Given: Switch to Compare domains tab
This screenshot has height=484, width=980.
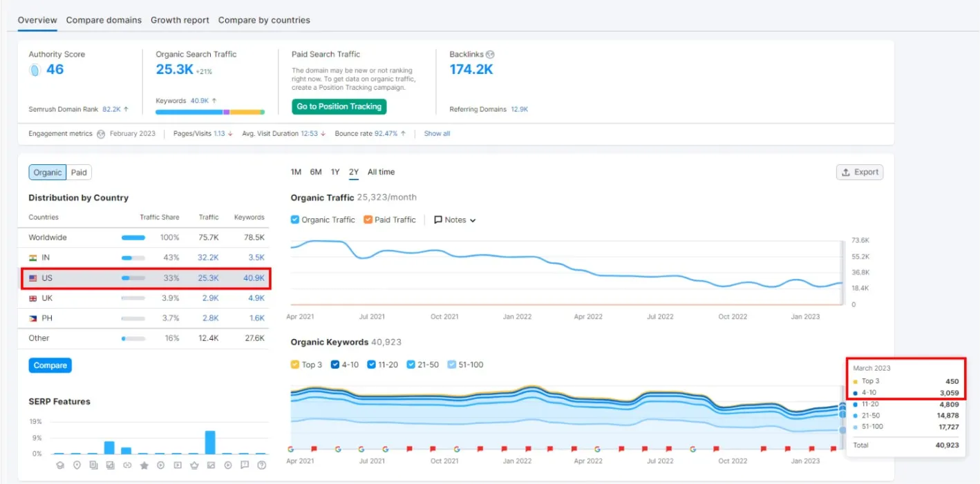Looking at the screenshot, I should tap(104, 20).
